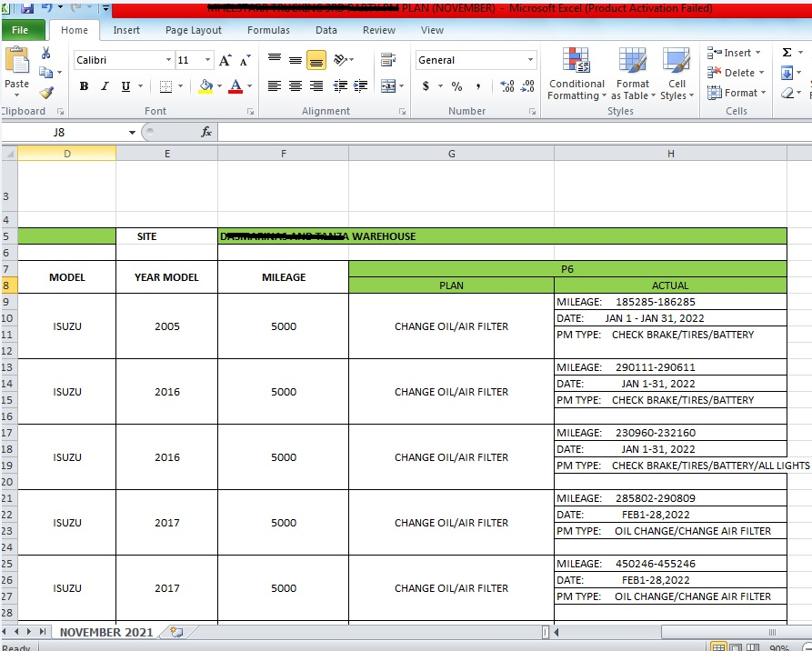
Task: Align text left in cell
Action: 275,86
